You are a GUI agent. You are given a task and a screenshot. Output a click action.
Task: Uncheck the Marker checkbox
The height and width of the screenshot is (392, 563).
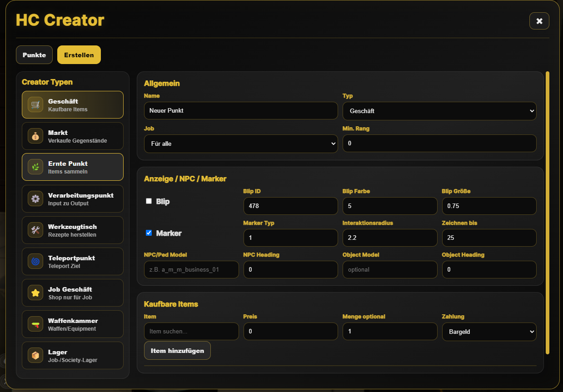149,233
